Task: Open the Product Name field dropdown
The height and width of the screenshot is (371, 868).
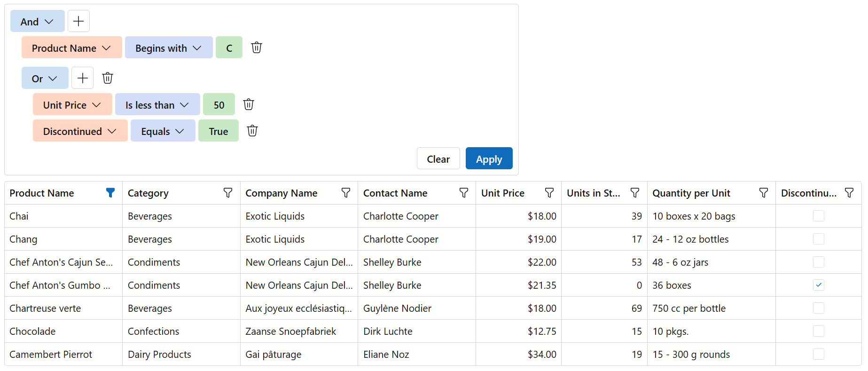Action: tap(72, 47)
